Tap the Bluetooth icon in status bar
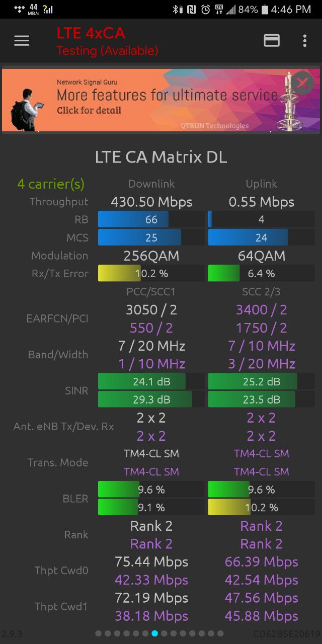Screen dimensions: 322x644 click(x=176, y=10)
